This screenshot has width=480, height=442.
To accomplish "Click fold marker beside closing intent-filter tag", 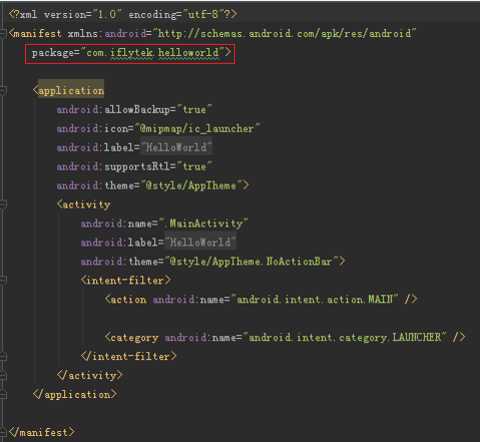I will 3,356.
